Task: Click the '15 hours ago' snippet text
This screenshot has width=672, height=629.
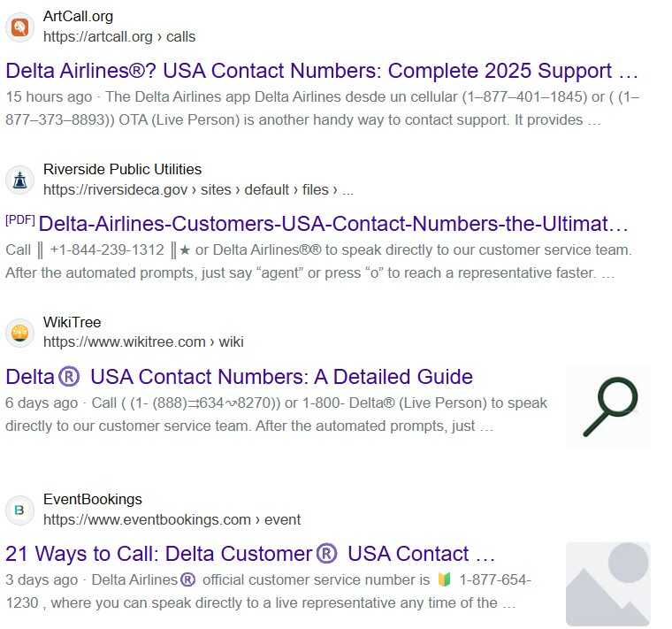Action: [49, 97]
